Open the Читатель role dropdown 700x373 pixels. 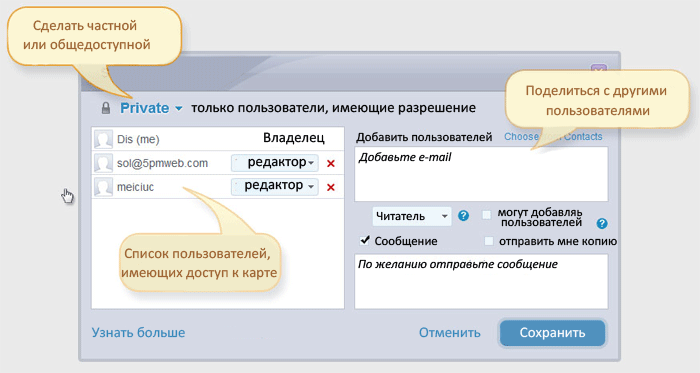point(412,216)
